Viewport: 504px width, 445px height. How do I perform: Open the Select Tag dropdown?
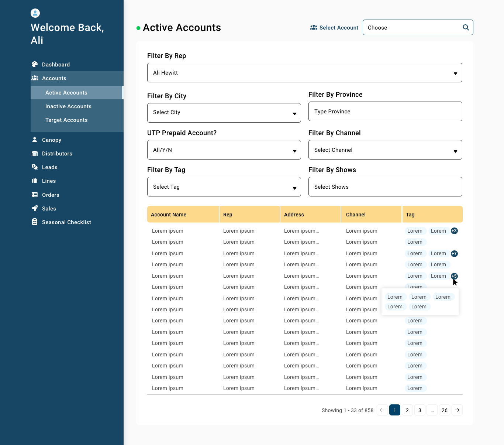pyautogui.click(x=224, y=186)
